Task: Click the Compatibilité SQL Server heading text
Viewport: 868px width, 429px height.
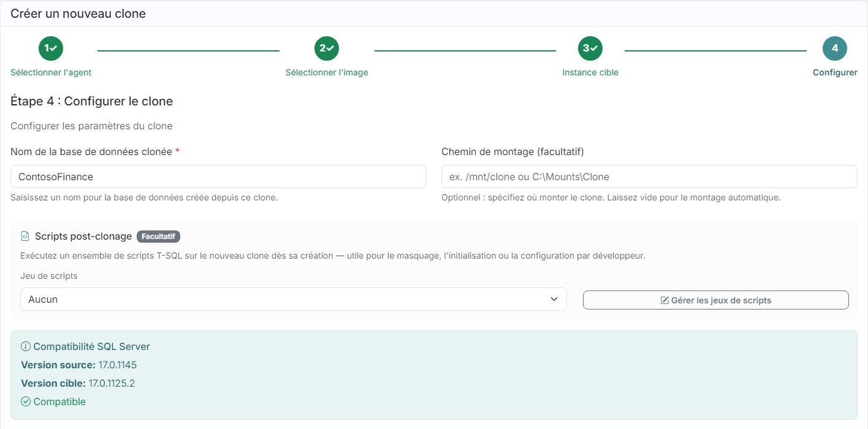Action: click(x=91, y=346)
